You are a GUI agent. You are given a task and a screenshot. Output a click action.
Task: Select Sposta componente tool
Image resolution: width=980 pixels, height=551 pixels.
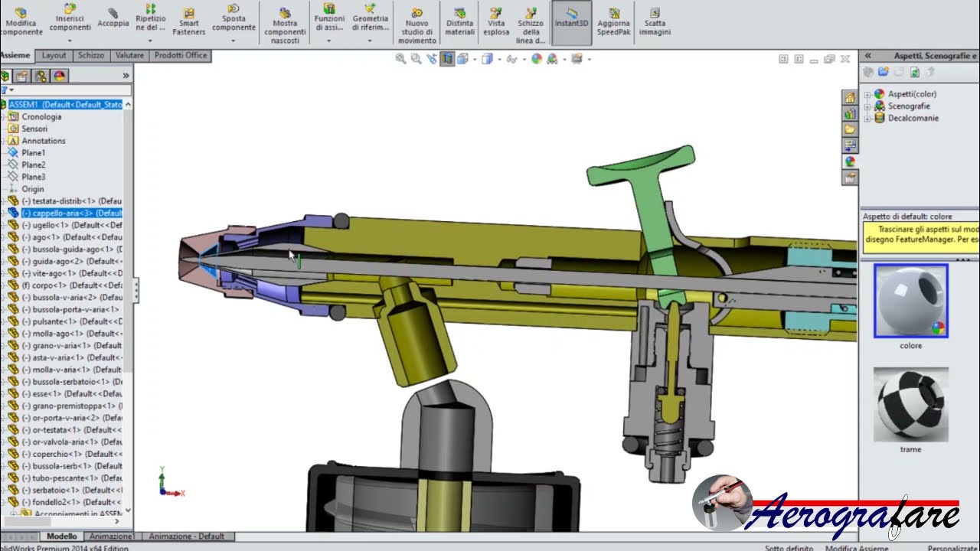point(234,18)
